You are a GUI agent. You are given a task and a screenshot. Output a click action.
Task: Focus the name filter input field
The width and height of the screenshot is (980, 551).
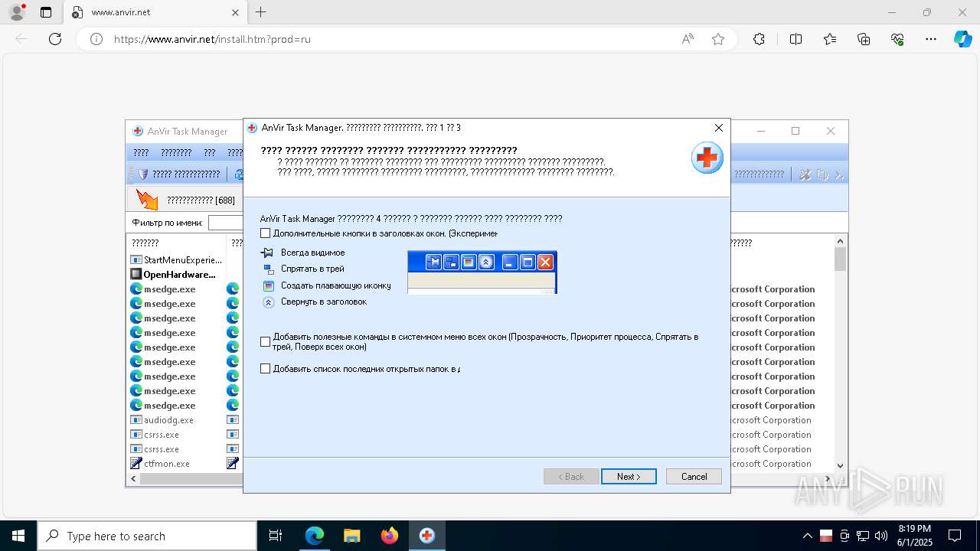pyautogui.click(x=225, y=223)
